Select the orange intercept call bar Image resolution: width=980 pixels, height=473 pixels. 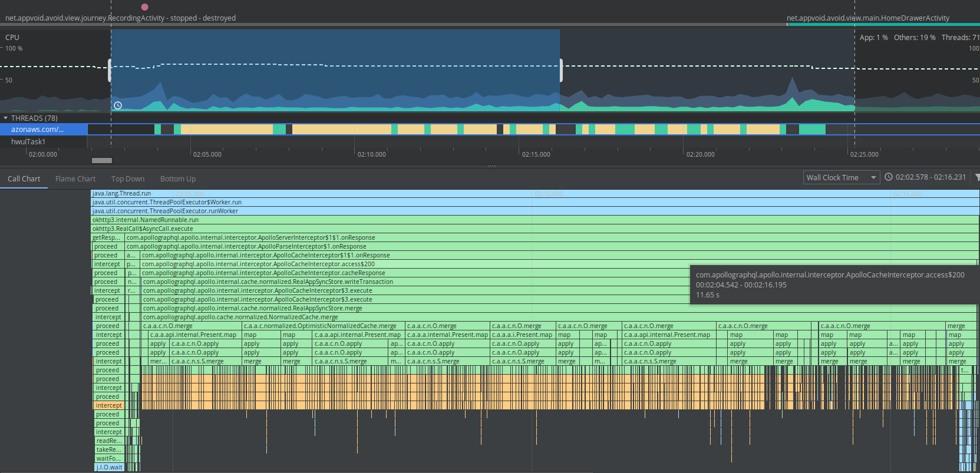(109, 405)
